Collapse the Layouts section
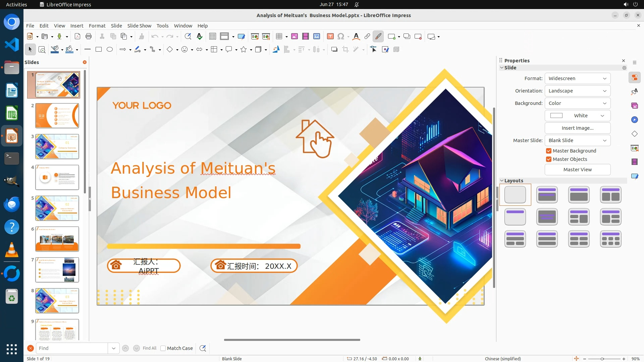Screen dimensions: 644x362 (502, 181)
